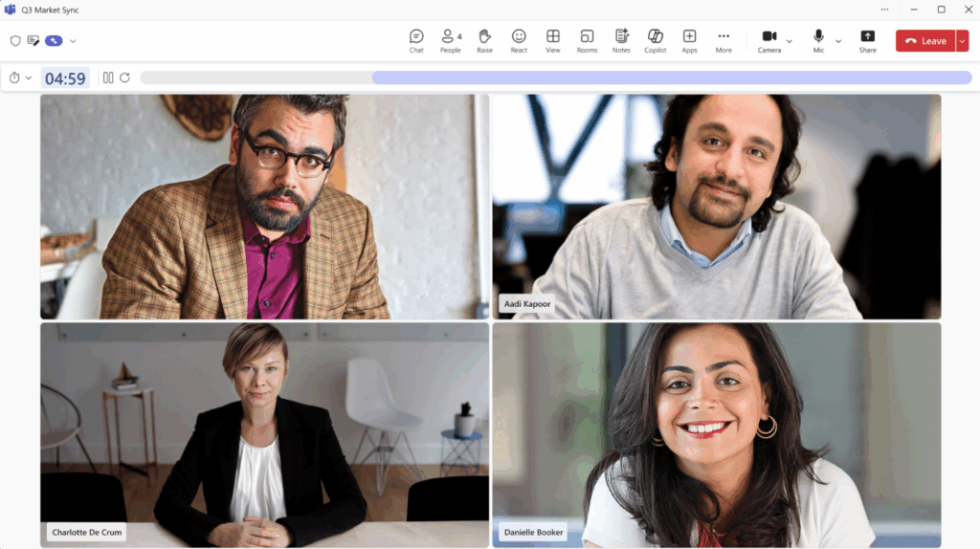
Task: Launch Copilot in the meeting
Action: point(655,40)
